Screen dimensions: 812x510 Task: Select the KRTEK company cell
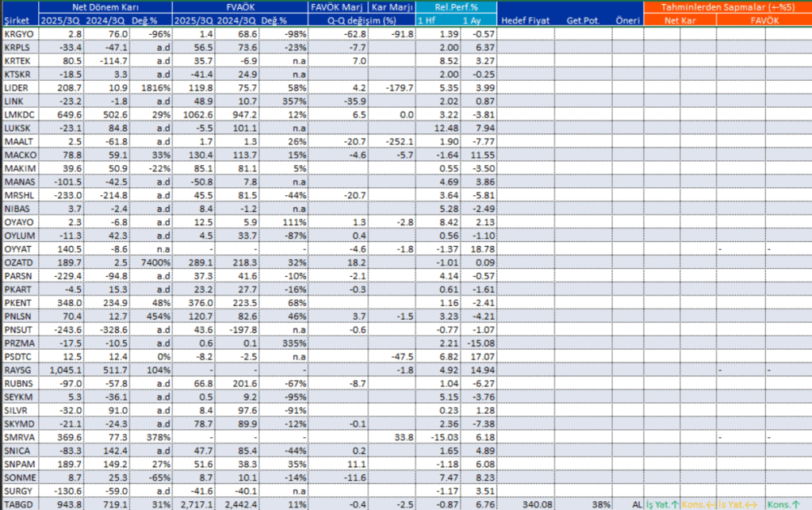pyautogui.click(x=20, y=61)
